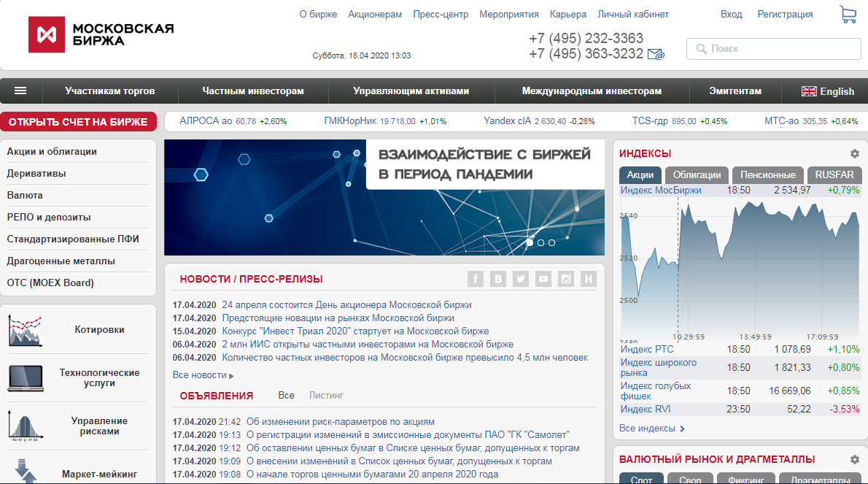Screen dimensions: 868x484
Task: Open Драгоценные металлы sidebar item
Action: (61, 261)
